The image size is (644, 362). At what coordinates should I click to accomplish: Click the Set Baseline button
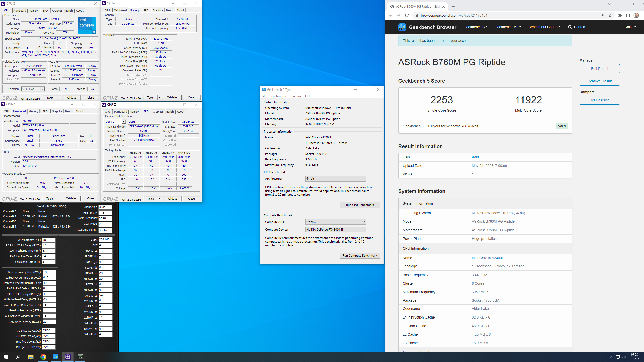click(599, 100)
